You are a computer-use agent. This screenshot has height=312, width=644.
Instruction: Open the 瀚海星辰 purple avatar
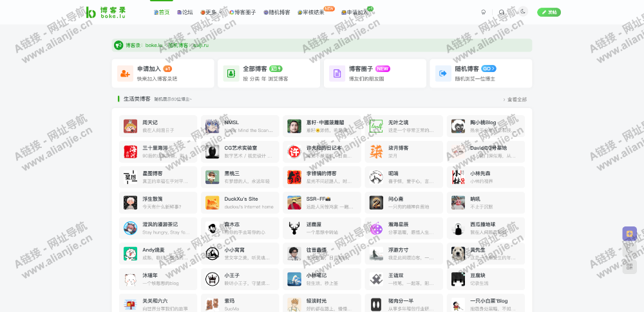[376, 228]
